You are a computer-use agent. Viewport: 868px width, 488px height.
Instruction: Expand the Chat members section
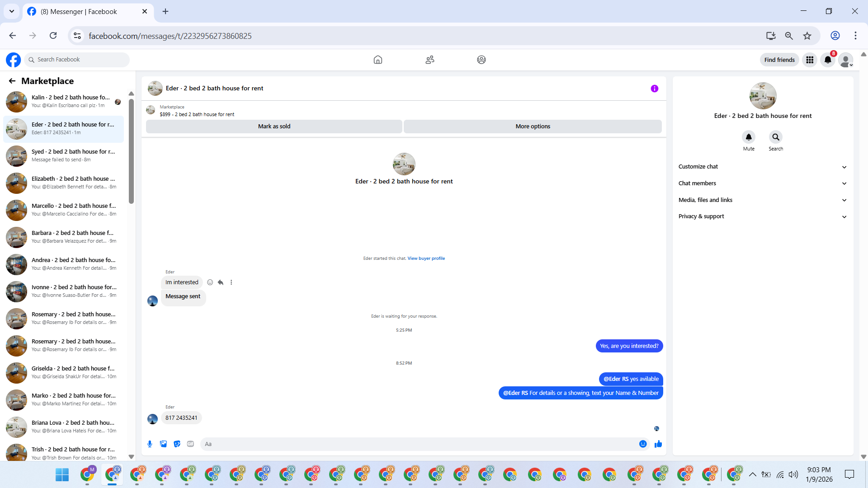762,183
